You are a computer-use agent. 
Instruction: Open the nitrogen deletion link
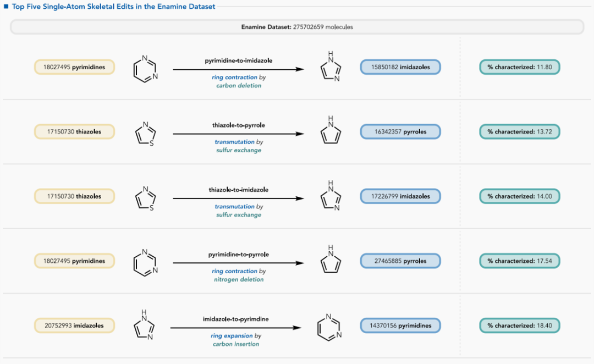pos(239,279)
